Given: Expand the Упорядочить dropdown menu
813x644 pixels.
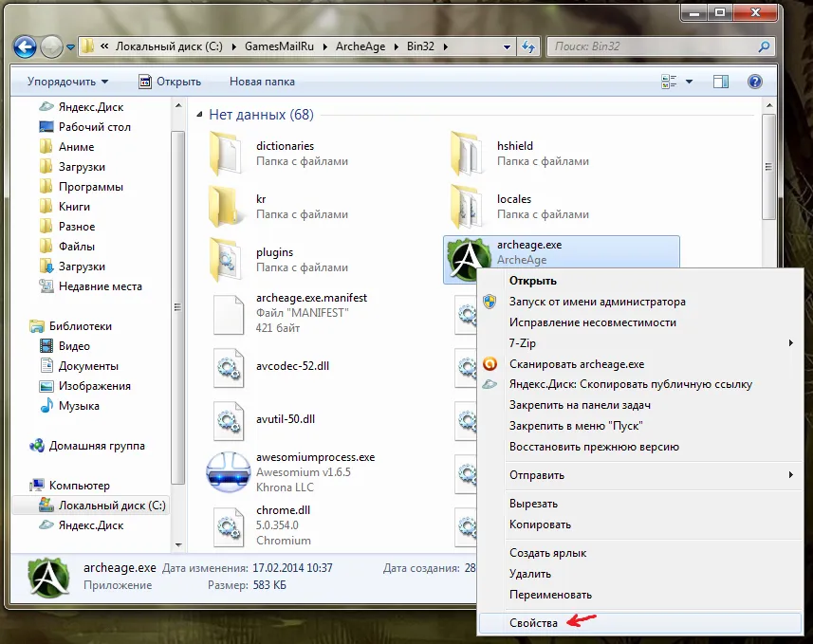Looking at the screenshot, I should pos(67,83).
